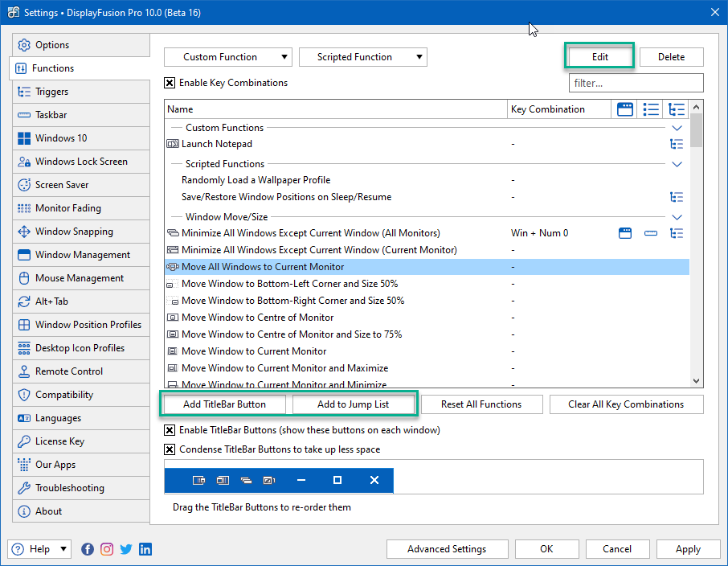Click Add to Jump List

(354, 404)
